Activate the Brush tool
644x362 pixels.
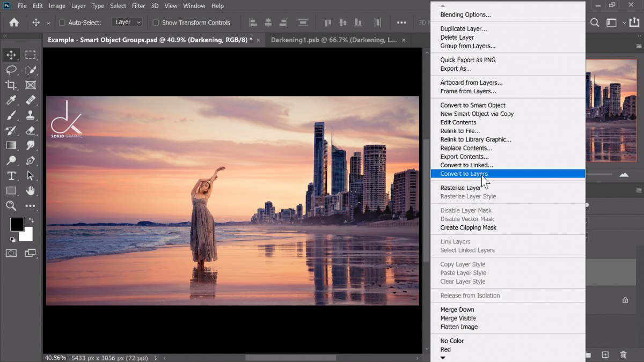[x=12, y=115]
